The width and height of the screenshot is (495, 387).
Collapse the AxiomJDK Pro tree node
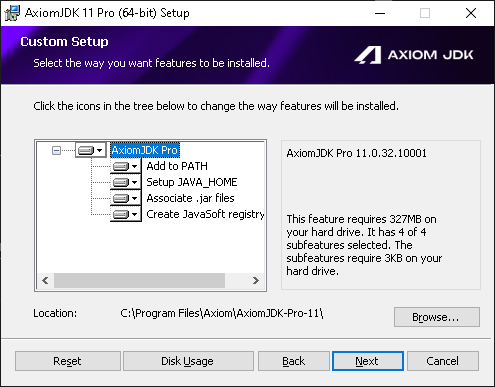[x=56, y=150]
